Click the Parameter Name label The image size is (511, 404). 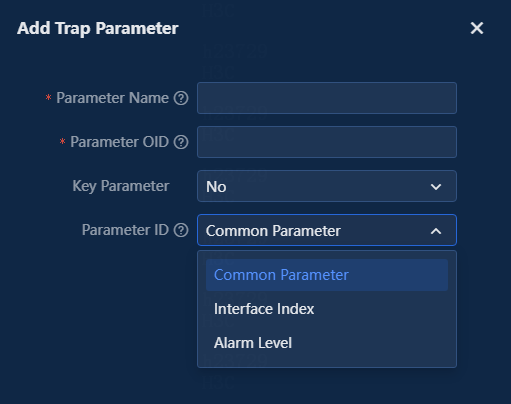pos(112,98)
